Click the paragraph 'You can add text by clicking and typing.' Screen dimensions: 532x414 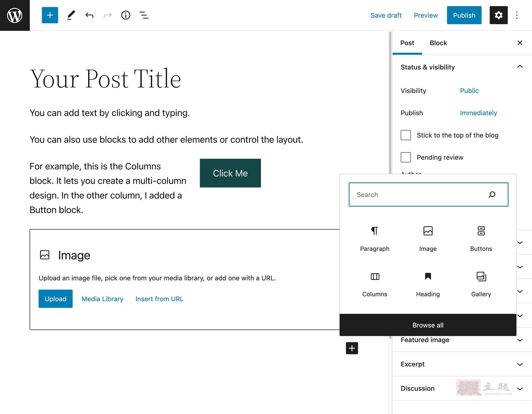(110, 113)
